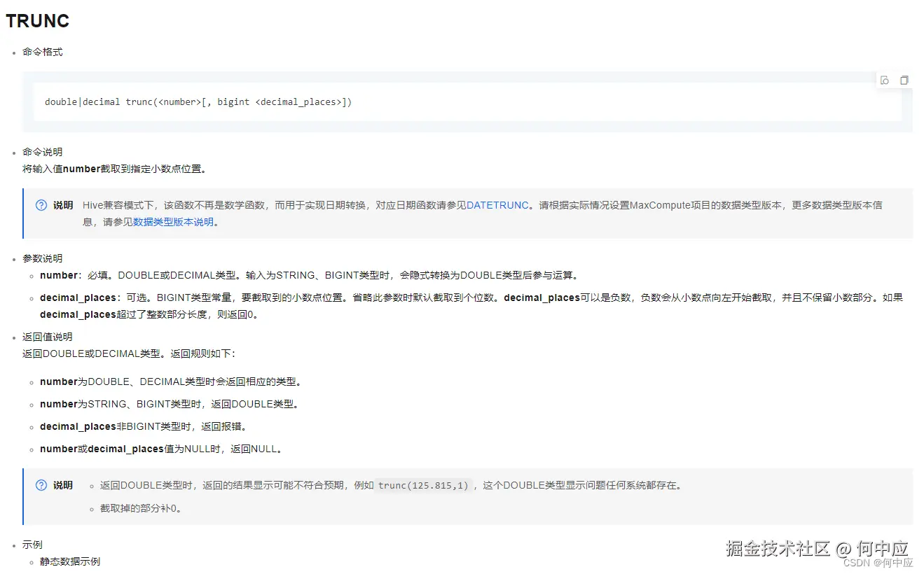Click the 示例 bullet item
924x574 pixels.
33,544
